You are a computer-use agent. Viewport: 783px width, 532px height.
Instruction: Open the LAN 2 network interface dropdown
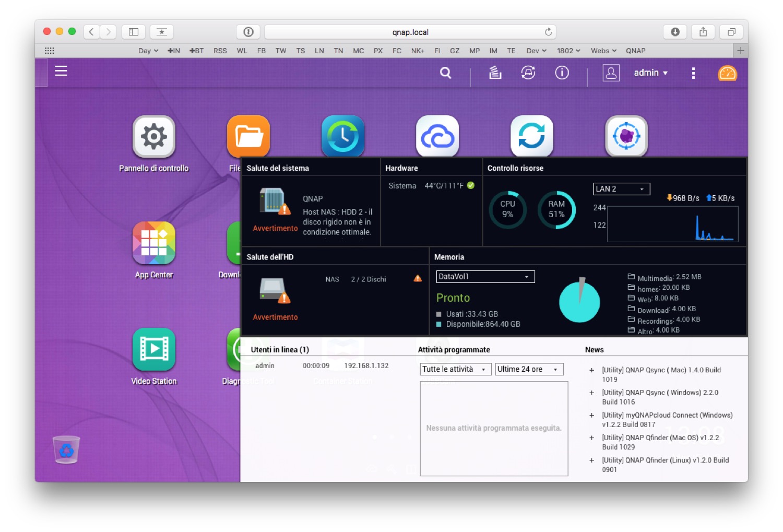point(622,189)
